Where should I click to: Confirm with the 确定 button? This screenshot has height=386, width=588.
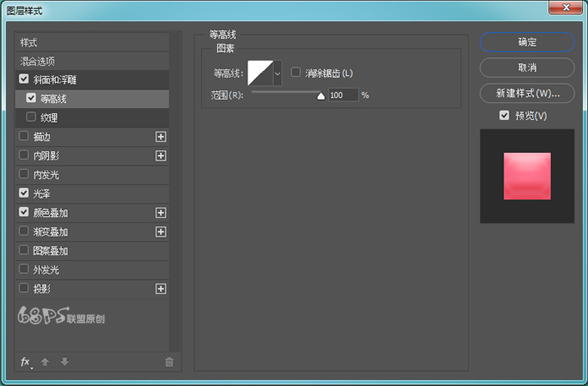527,42
